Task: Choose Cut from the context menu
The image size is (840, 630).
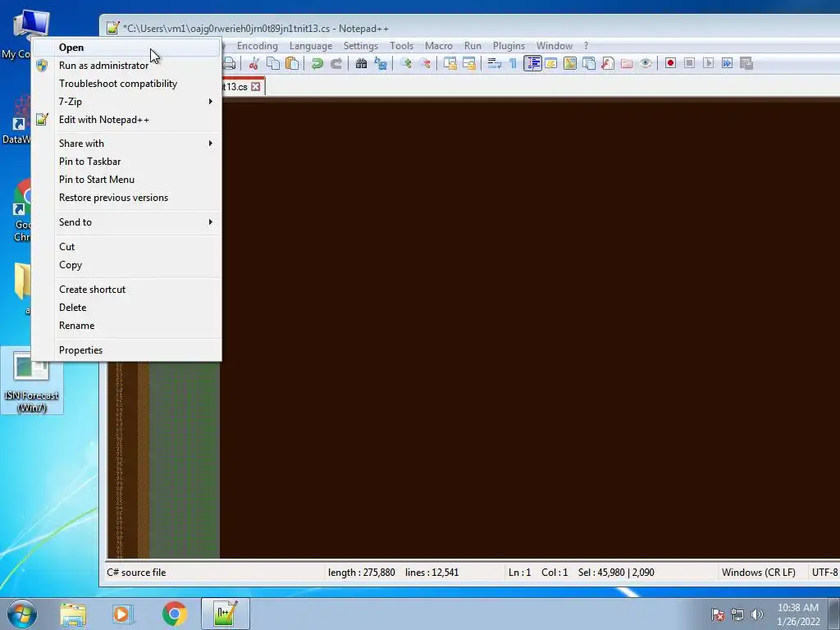Action: point(126,246)
